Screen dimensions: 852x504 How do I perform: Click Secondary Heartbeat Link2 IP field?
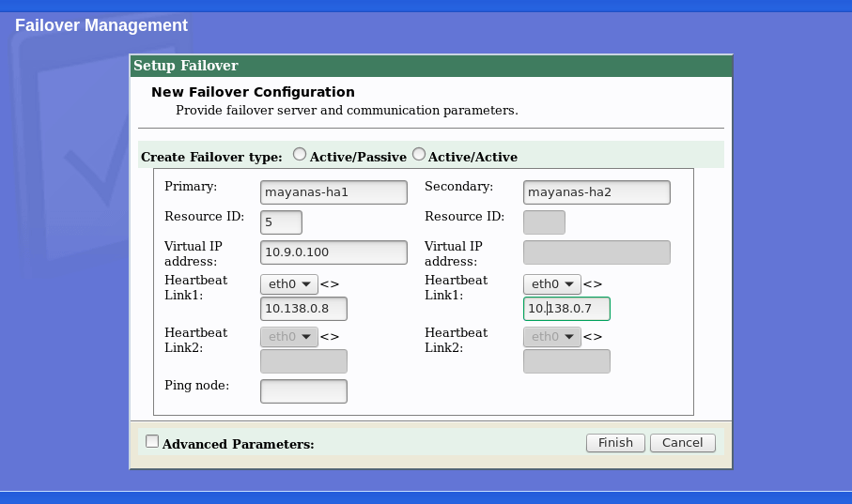[x=566, y=361]
